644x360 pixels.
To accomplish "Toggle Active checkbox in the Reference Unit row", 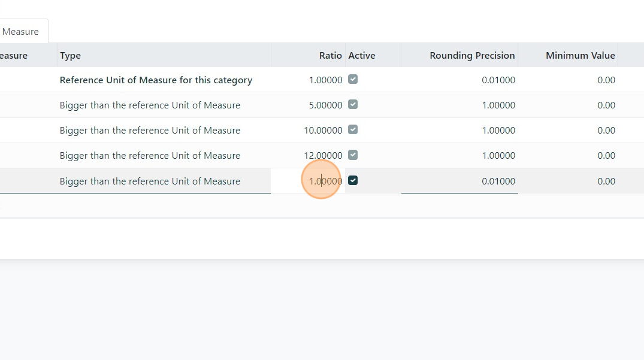I will click(353, 80).
